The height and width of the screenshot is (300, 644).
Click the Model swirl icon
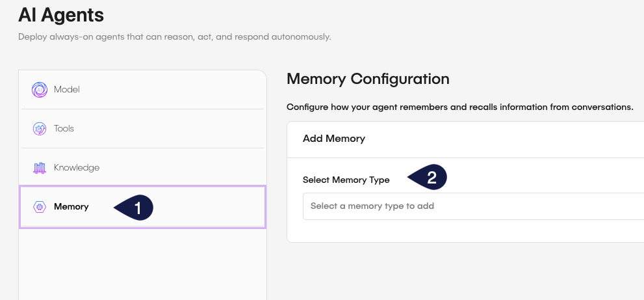pyautogui.click(x=40, y=90)
